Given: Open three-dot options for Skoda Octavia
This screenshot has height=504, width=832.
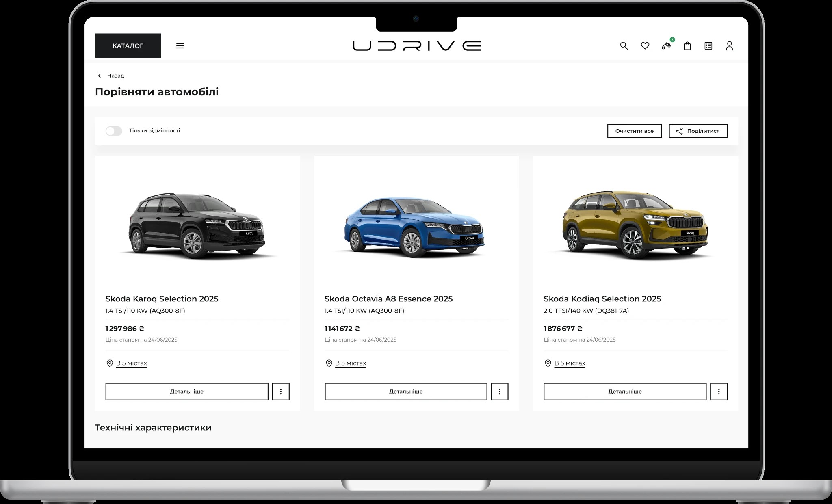Looking at the screenshot, I should tap(500, 392).
